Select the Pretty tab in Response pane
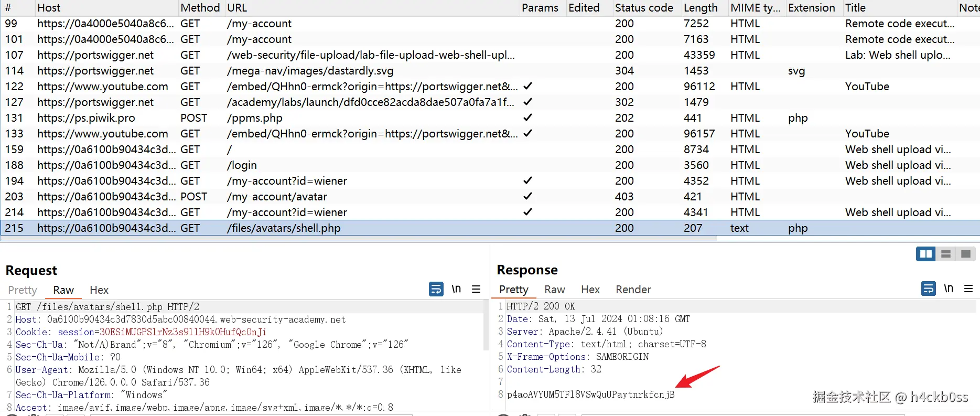Viewport: 980px width, 416px height. pyautogui.click(x=514, y=290)
